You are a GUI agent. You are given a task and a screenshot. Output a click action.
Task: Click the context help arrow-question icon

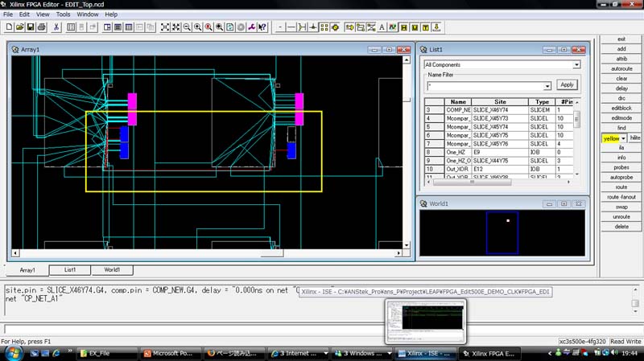(262, 27)
